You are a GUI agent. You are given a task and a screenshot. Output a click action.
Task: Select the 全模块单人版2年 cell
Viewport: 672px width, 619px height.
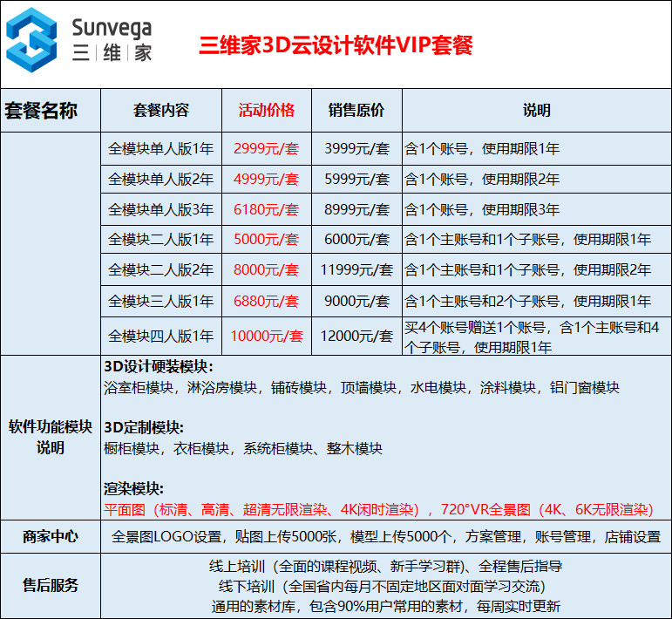tap(161, 180)
